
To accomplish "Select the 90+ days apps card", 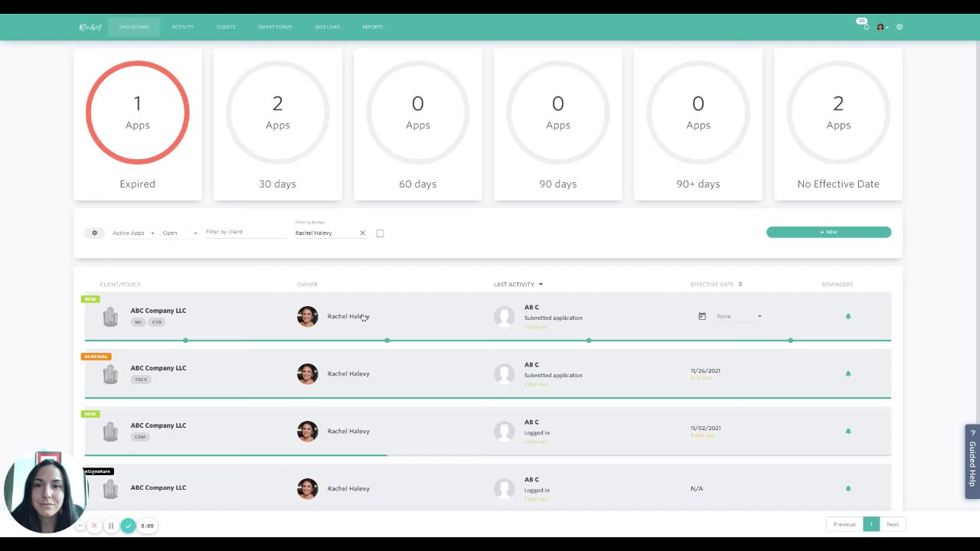I will [x=698, y=124].
